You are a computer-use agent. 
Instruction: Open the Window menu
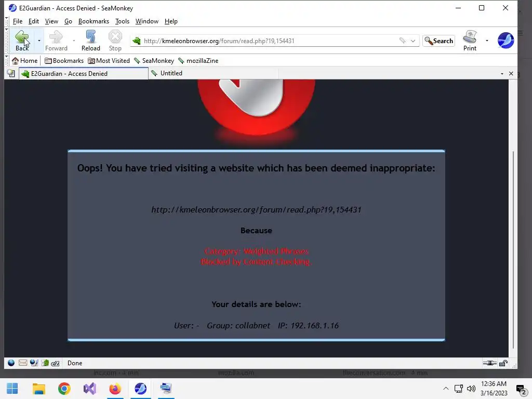[x=147, y=21]
